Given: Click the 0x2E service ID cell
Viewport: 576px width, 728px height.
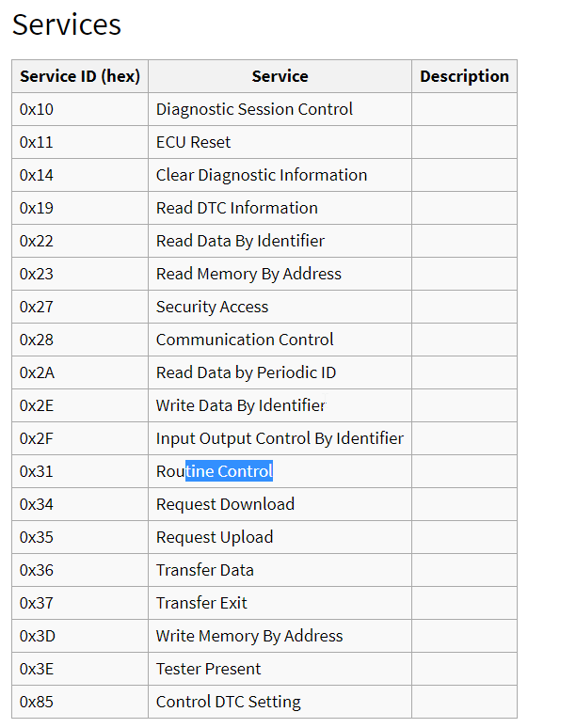Looking at the screenshot, I should (x=80, y=405).
